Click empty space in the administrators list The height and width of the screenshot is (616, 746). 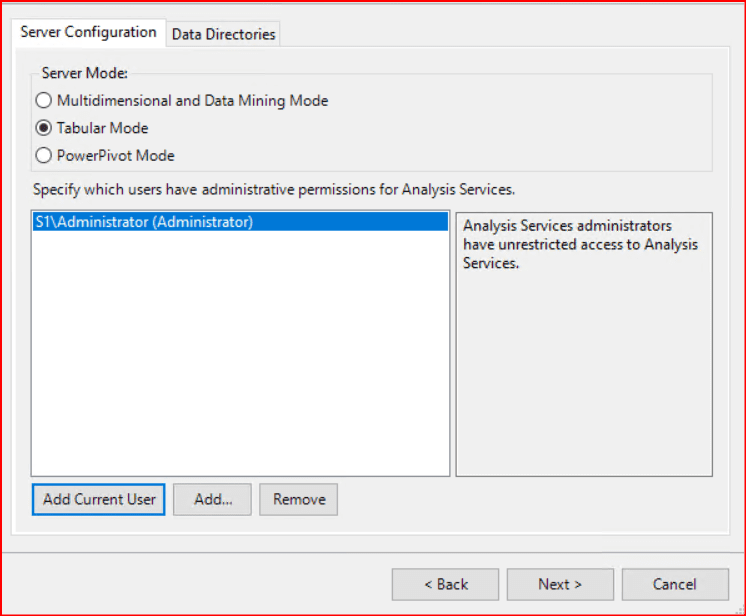[x=240, y=370]
